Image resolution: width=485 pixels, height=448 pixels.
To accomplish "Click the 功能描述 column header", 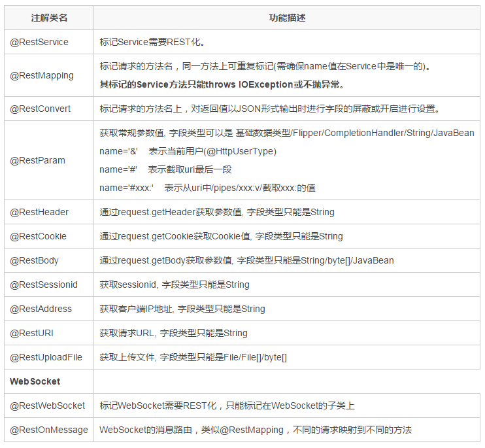I will pyautogui.click(x=287, y=18).
